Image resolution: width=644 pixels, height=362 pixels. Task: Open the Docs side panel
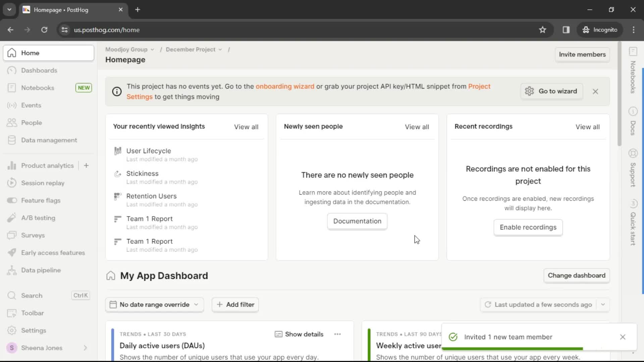click(633, 121)
